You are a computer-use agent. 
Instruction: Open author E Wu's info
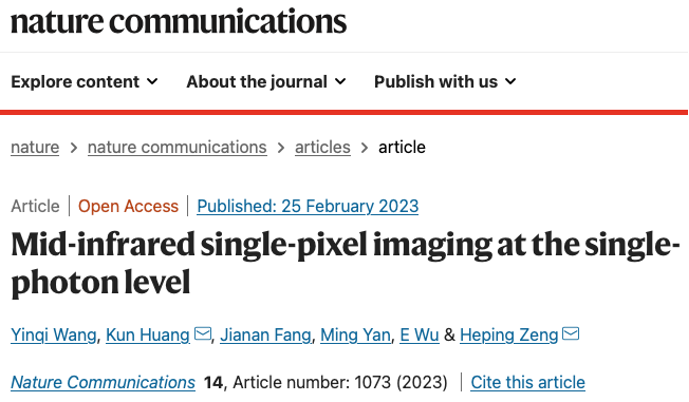[419, 334]
